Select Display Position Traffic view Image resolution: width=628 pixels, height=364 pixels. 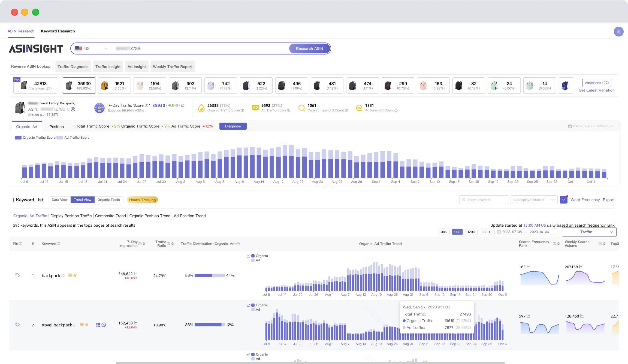click(x=71, y=216)
